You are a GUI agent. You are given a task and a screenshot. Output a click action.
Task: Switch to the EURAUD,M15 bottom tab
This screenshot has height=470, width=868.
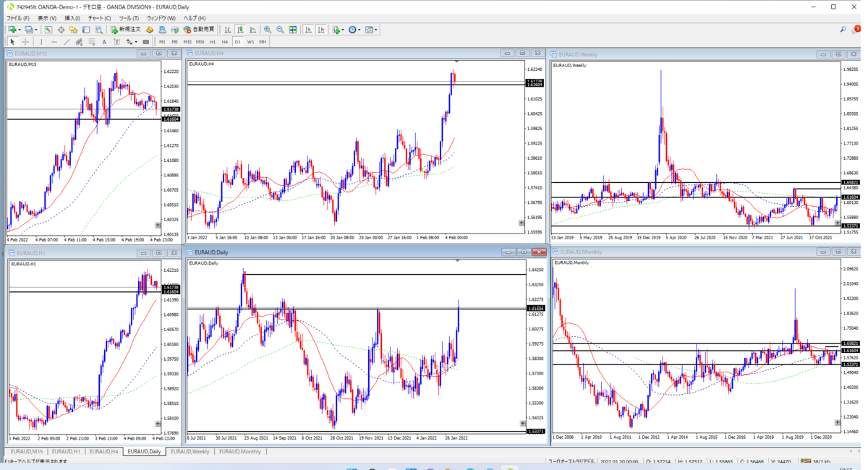click(27, 451)
